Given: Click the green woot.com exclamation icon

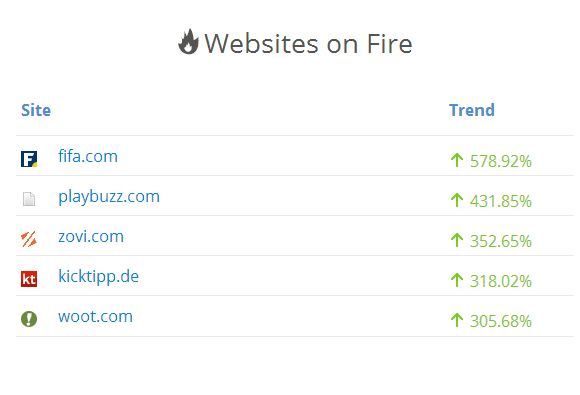Looking at the screenshot, I should point(29,319).
